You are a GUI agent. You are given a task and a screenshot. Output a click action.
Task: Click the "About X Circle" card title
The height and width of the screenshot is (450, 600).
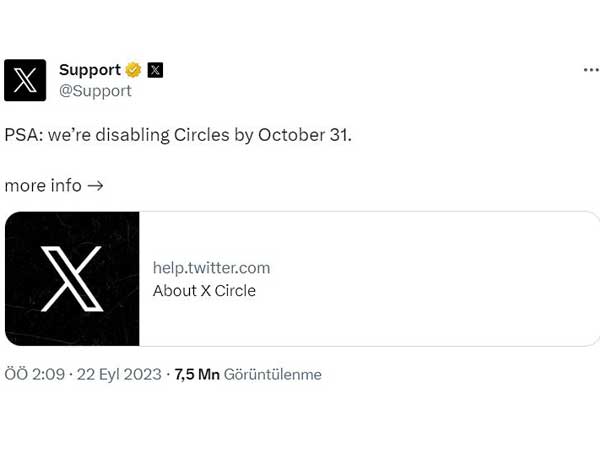[x=204, y=291]
